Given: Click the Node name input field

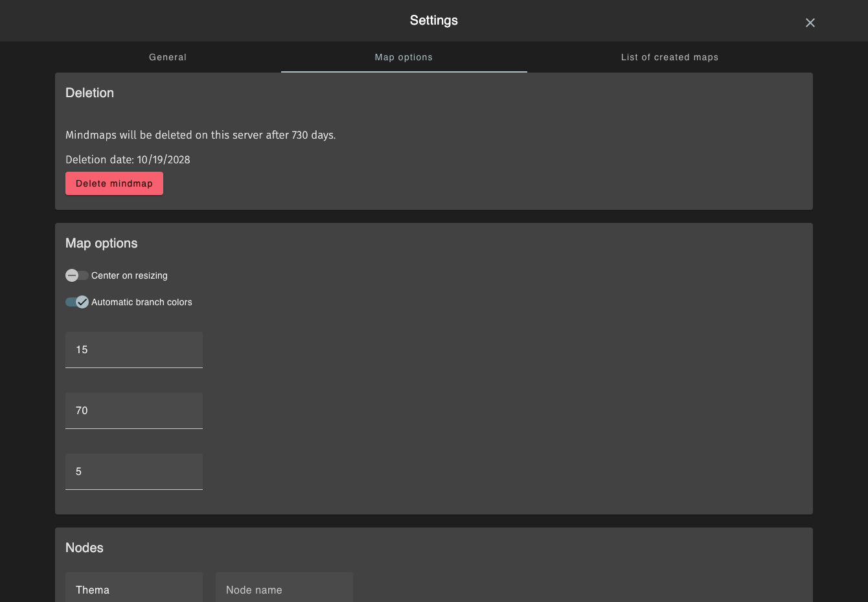Looking at the screenshot, I should pos(284,588).
